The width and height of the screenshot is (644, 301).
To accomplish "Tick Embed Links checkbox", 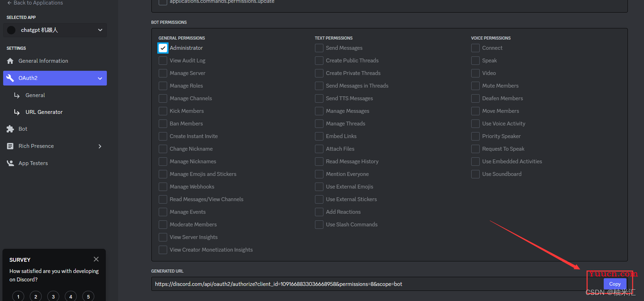I will (319, 136).
